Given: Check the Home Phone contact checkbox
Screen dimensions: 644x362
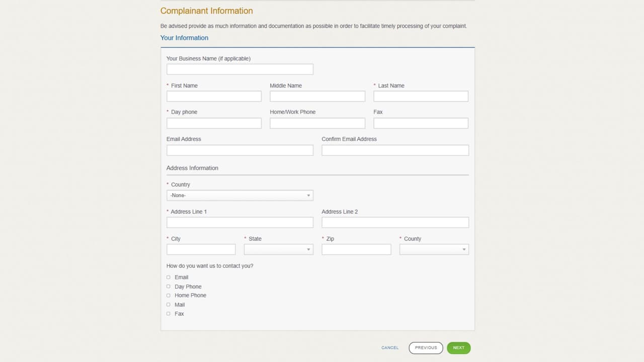Looking at the screenshot, I should pyautogui.click(x=168, y=295).
